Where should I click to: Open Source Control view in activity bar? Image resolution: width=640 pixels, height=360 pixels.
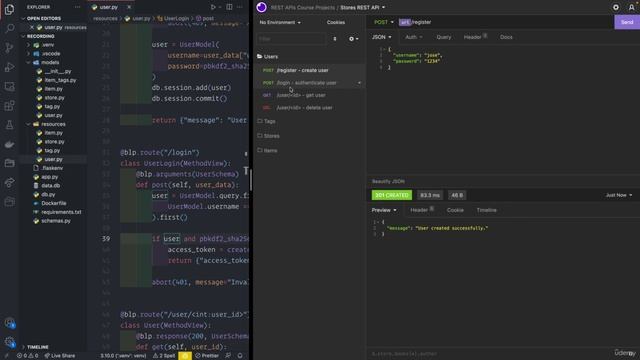9,48
